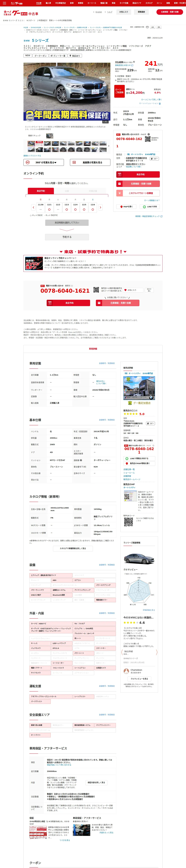This screenshot has width=186, height=868.
Task: Open ローンについて詳しく聞く link
Action: pos(151,99)
